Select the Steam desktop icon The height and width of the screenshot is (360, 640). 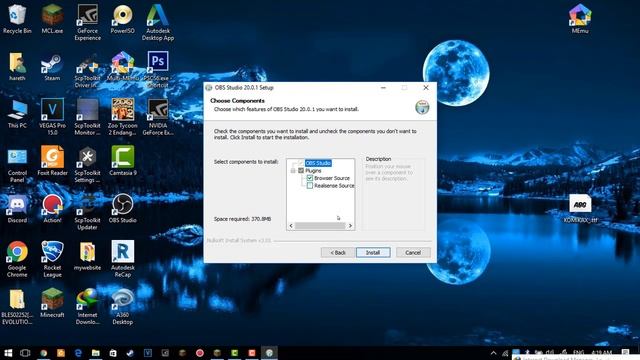tap(52, 67)
